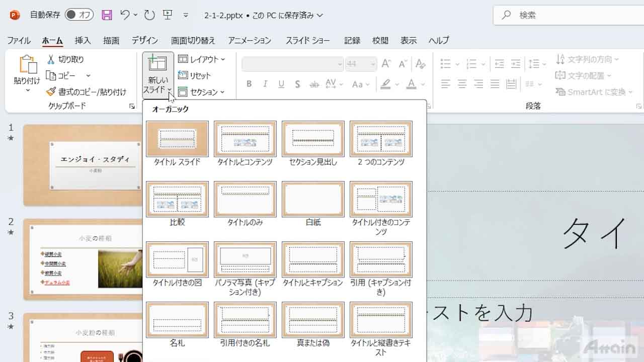Open セクション dropdown

coord(201,92)
